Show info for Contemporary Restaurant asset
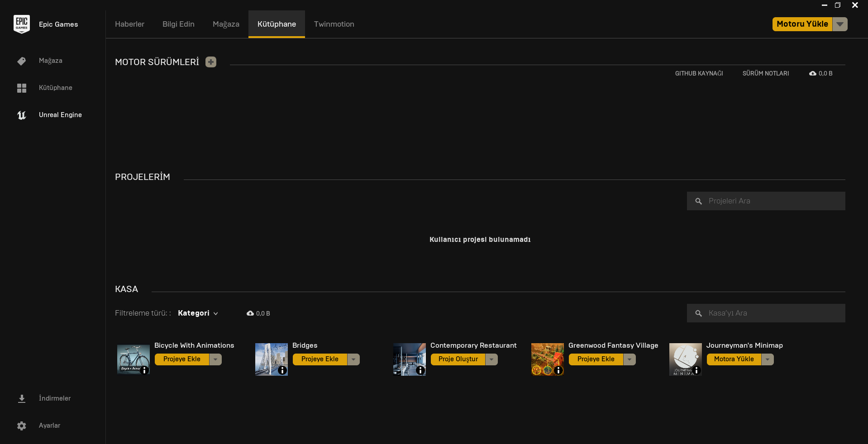868x444 pixels. (420, 370)
